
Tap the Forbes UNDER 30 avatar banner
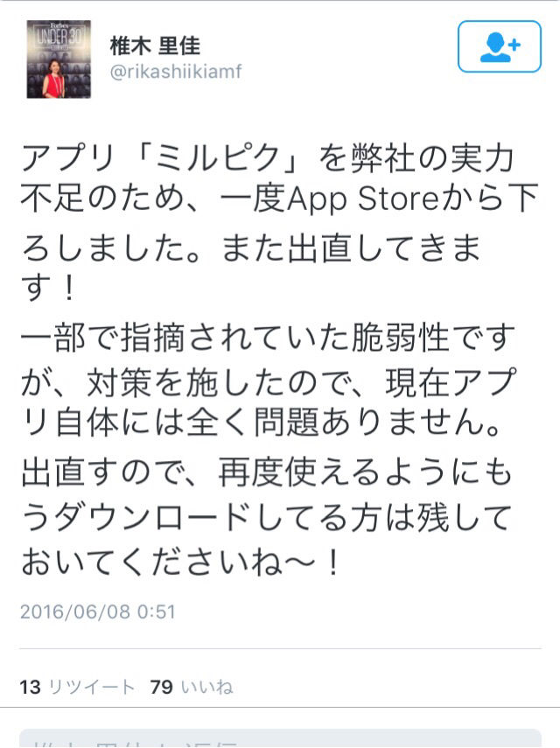pos(59,35)
